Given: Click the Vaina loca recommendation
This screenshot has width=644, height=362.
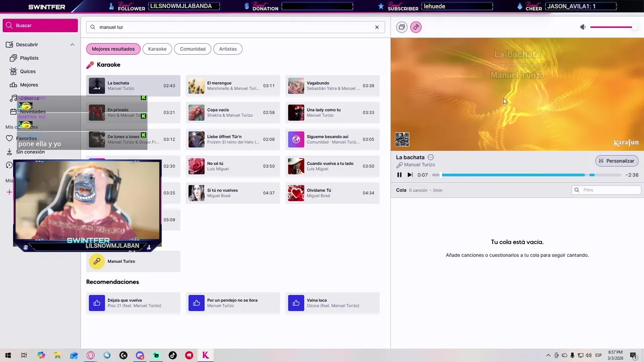Looking at the screenshot, I should pyautogui.click(x=333, y=303).
